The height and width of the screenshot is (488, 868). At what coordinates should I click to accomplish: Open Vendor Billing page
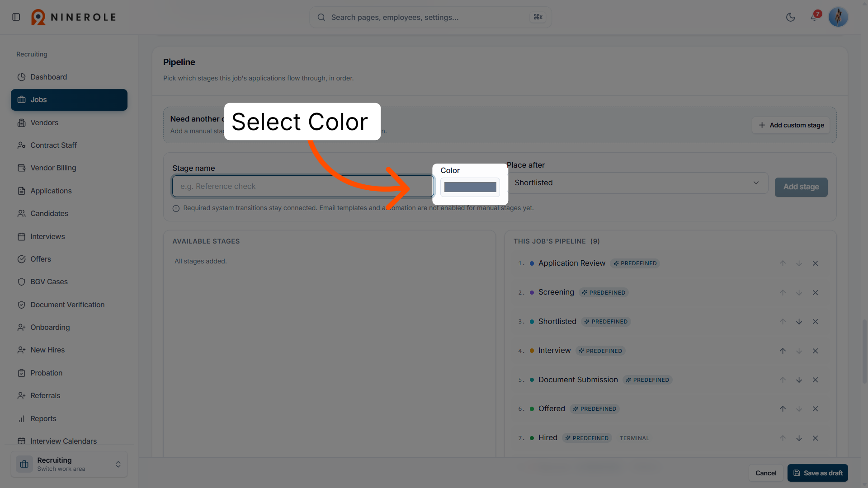[x=69, y=168]
